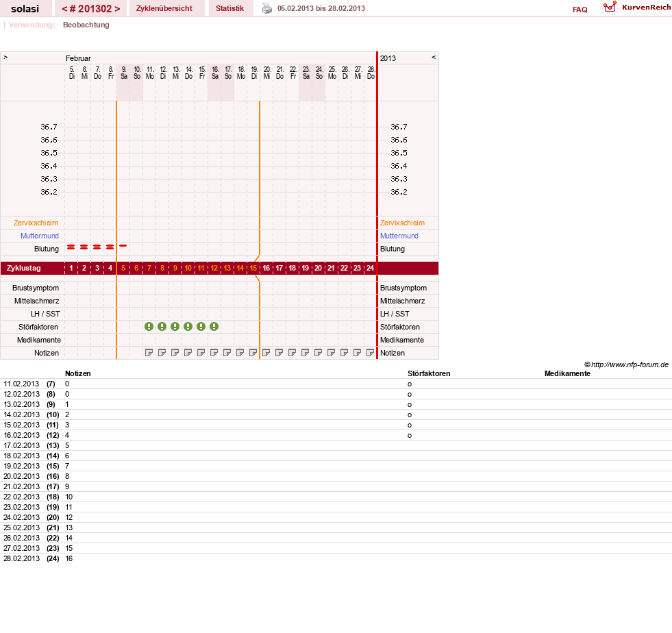Click the light bleeding marker on cycle day 5
672x633 pixels.
(x=123, y=245)
